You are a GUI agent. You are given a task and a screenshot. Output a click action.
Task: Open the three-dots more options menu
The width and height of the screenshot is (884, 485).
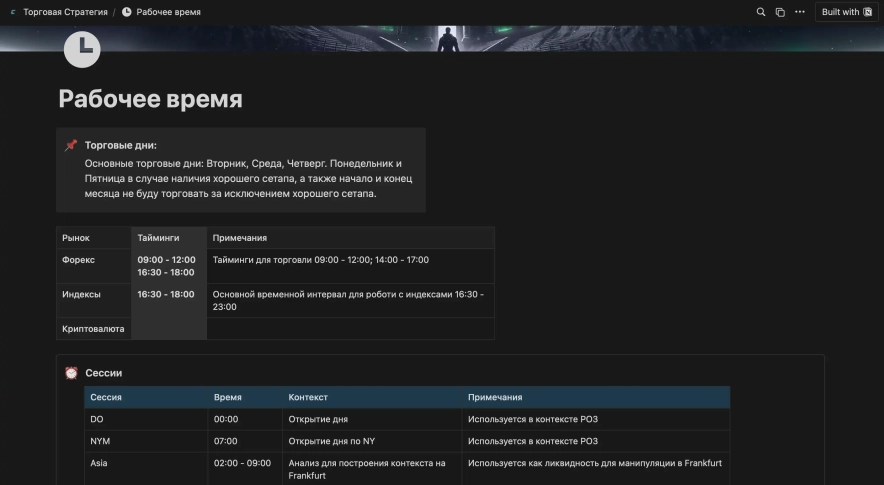799,12
